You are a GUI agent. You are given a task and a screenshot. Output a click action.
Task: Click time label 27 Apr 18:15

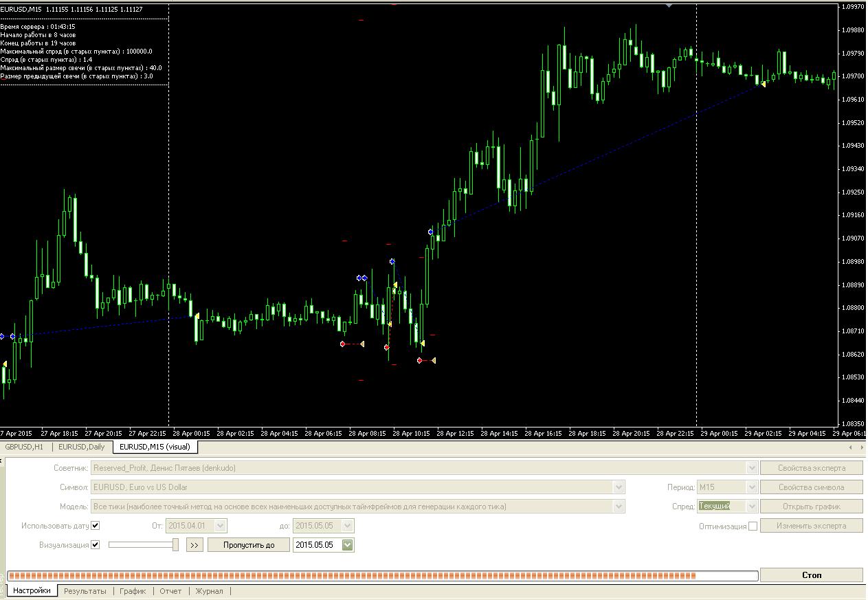click(59, 434)
